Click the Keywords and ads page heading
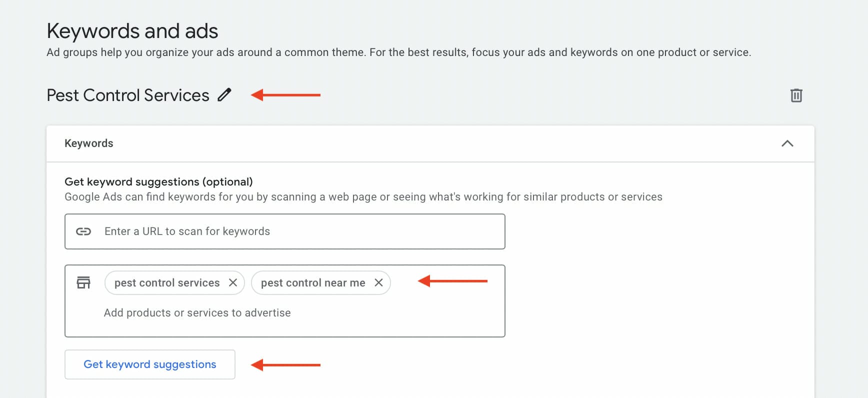Image resolution: width=868 pixels, height=398 pixels. pyautogui.click(x=132, y=31)
